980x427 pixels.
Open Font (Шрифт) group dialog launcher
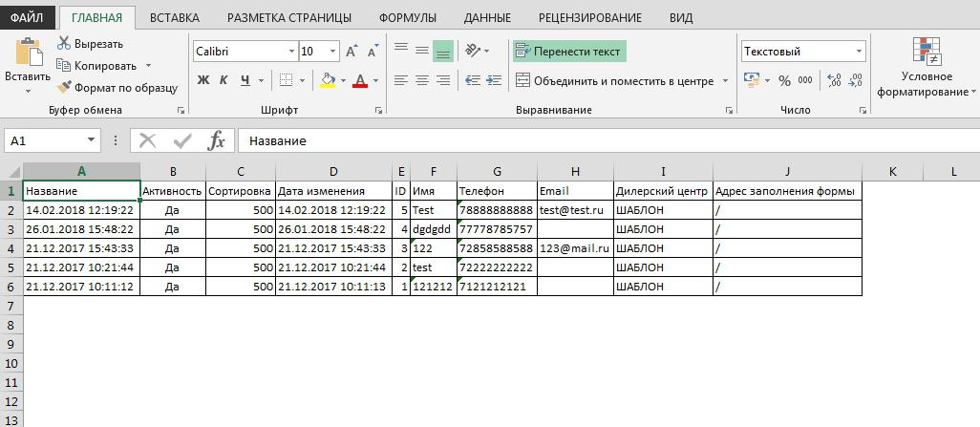tap(379, 111)
